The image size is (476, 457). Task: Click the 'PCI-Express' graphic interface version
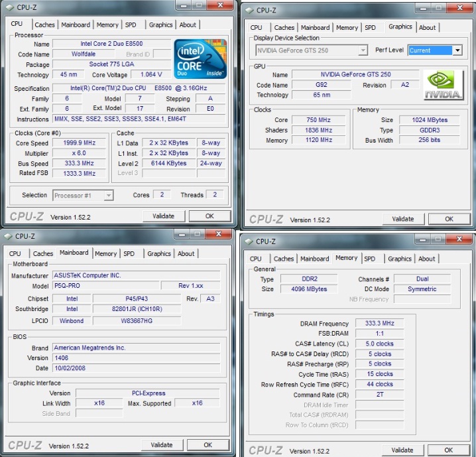pyautogui.click(x=148, y=393)
